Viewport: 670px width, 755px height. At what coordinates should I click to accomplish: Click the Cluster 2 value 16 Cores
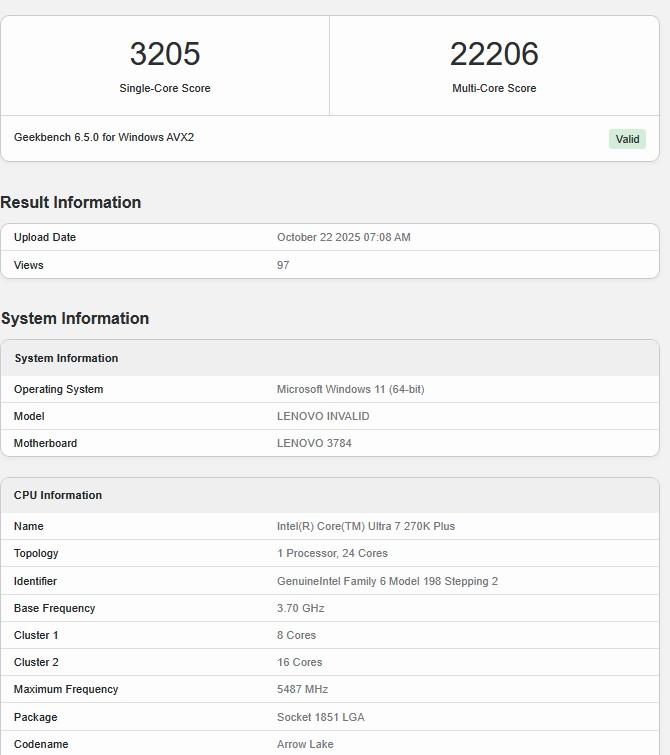click(299, 662)
